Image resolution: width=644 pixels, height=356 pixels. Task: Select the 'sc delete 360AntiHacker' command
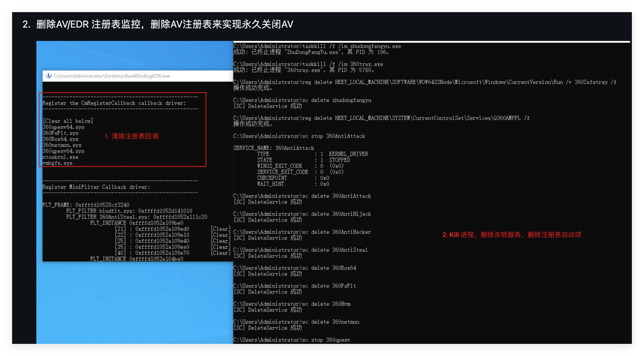click(337, 232)
